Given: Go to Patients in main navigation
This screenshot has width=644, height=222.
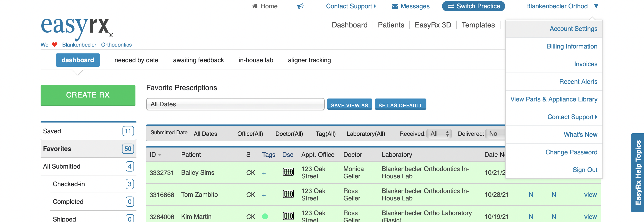Looking at the screenshot, I should tap(391, 25).
